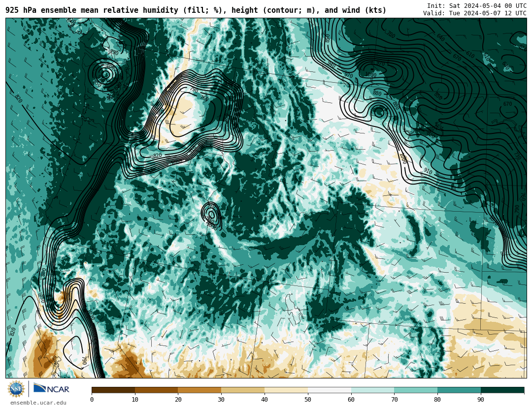The image size is (532, 409).
Task: Click the colorbar tick label 0
Action: tap(92, 400)
